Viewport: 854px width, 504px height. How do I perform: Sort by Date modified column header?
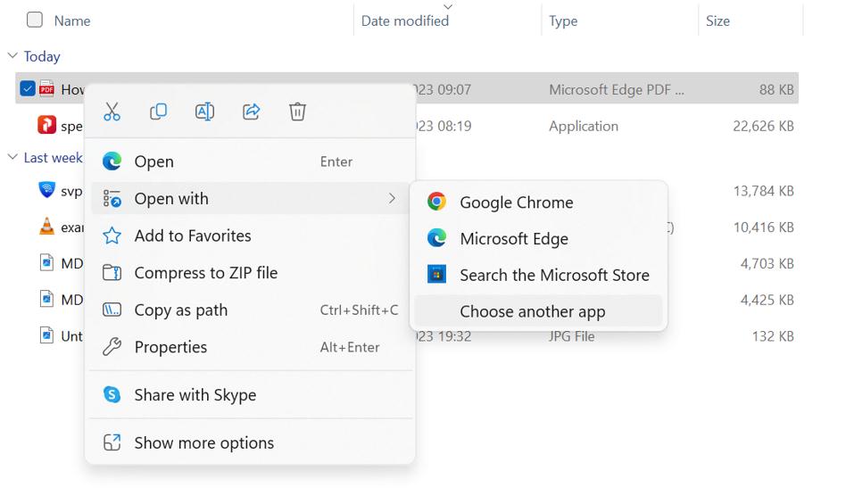tap(405, 21)
